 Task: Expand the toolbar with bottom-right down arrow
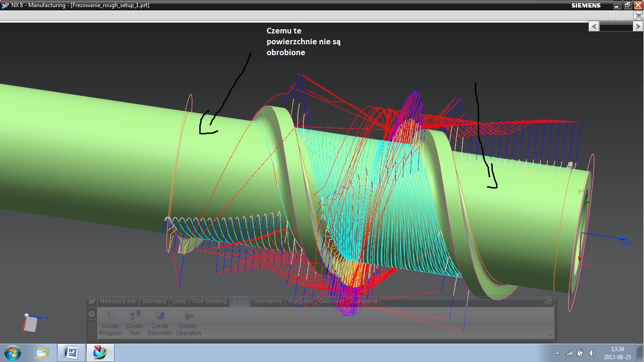(x=550, y=335)
